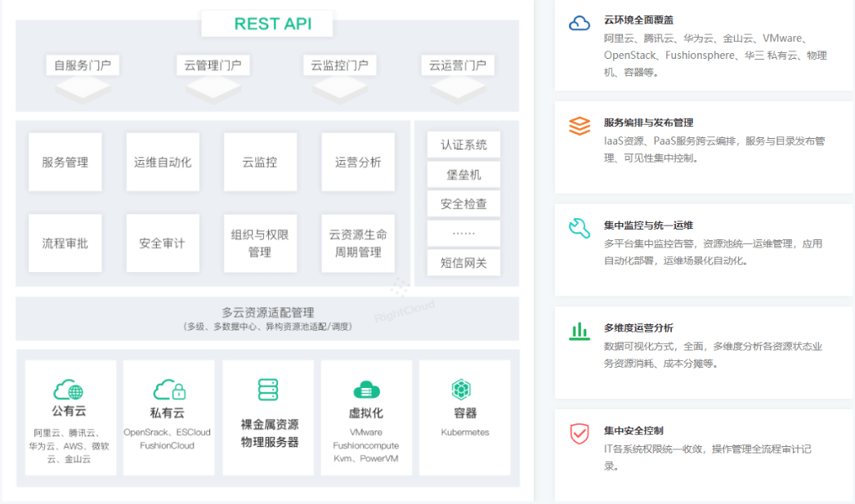Click the 安全检查 item
The height and width of the screenshot is (504, 855).
463,203
